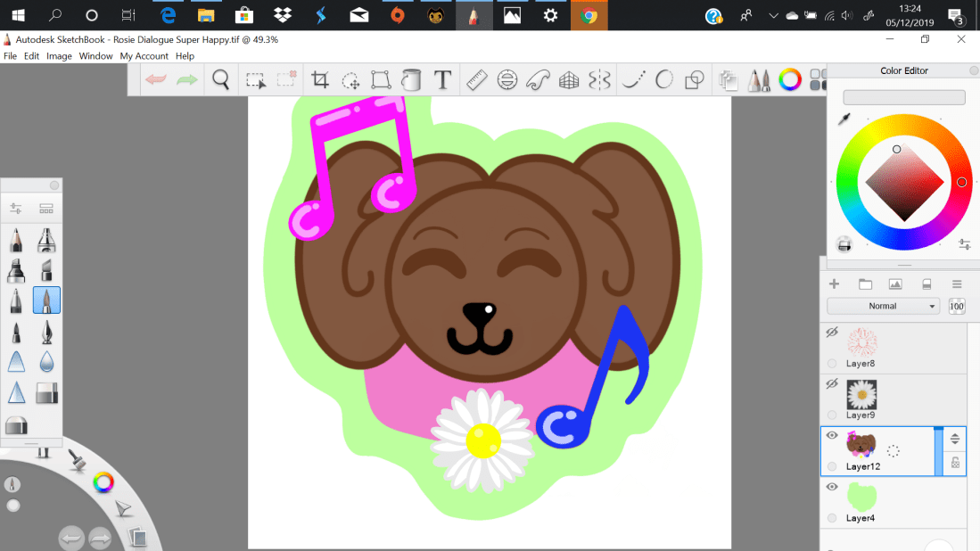Open the layer panel hamburger menu

[x=957, y=284]
